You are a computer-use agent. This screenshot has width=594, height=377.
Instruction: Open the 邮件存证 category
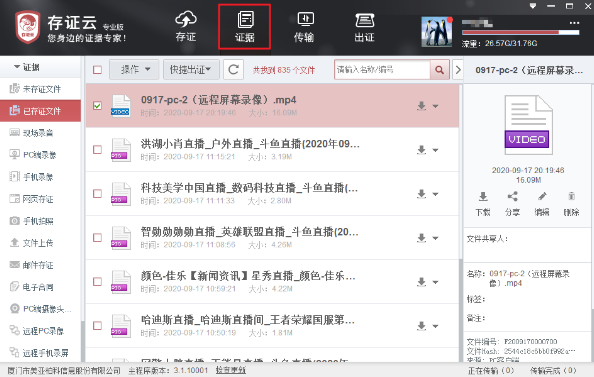click(41, 265)
